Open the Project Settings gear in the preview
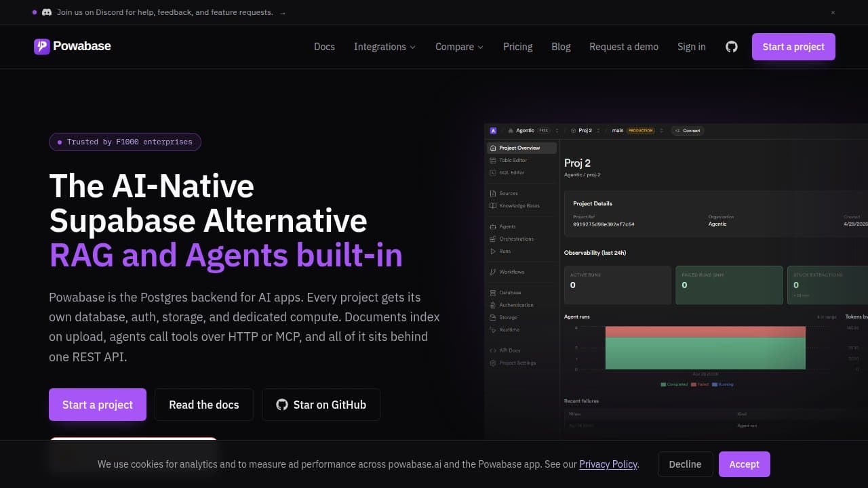 [x=493, y=363]
